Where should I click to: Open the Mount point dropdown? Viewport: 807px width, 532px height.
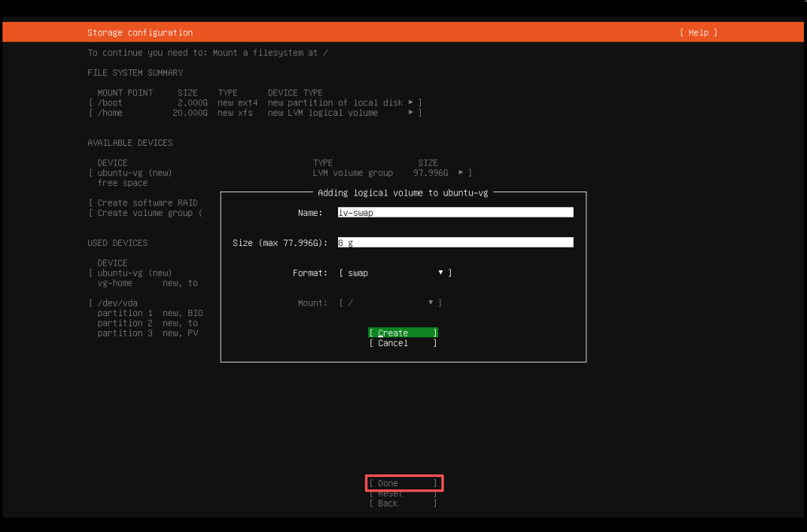click(393, 302)
